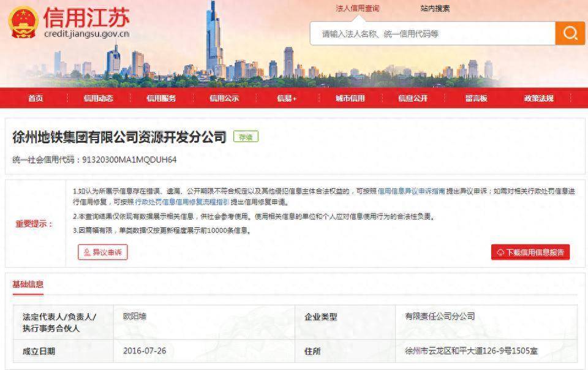Viewport: 588px width, 370px height.
Task: Switch to the 站内搜索 tab
Action: [x=435, y=9]
